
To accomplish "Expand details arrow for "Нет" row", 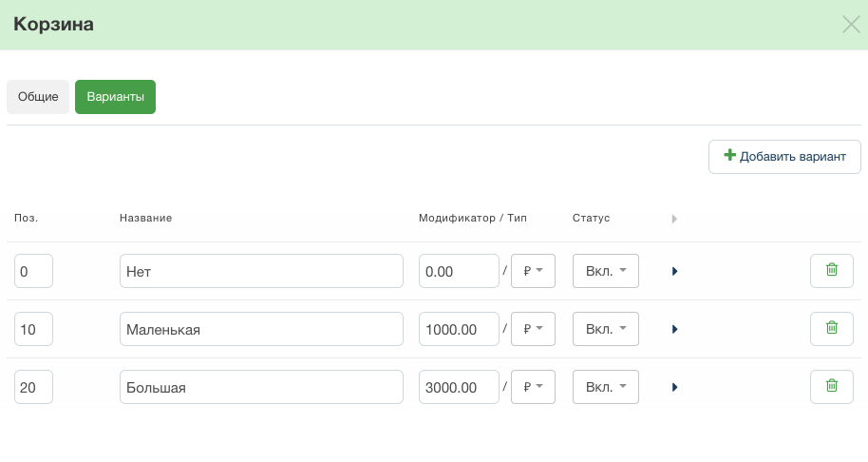I will (x=674, y=271).
